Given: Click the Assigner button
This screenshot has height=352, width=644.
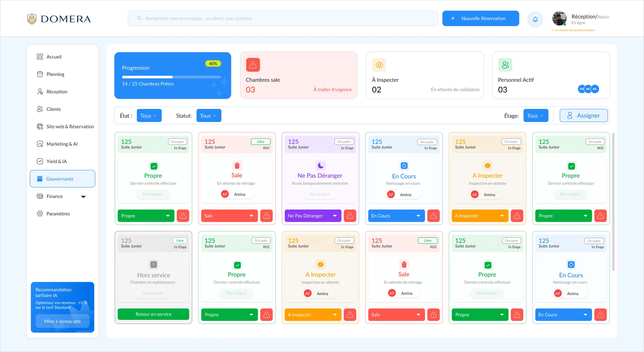Looking at the screenshot, I should point(584,116).
